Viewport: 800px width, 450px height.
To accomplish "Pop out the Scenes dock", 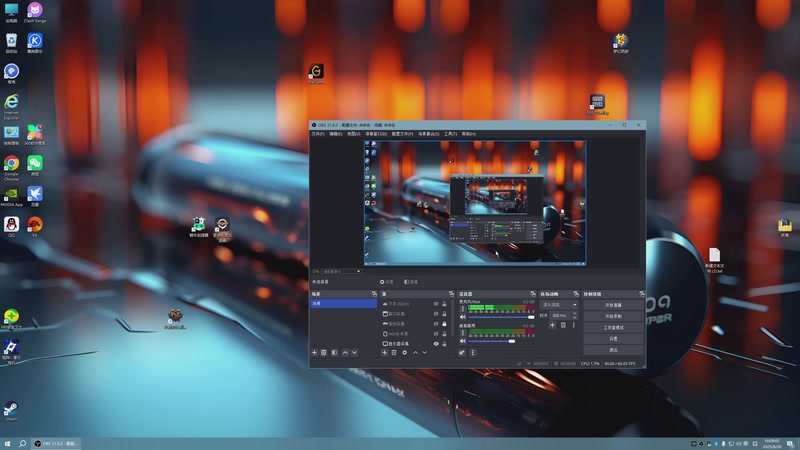I will (374, 294).
